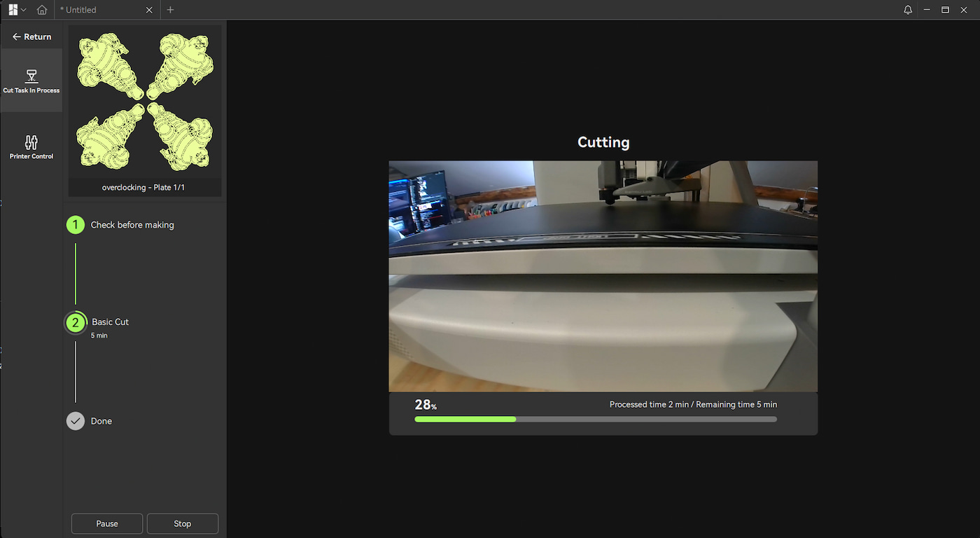Add a new tab with plus icon
This screenshot has height=538, width=980.
pos(170,10)
